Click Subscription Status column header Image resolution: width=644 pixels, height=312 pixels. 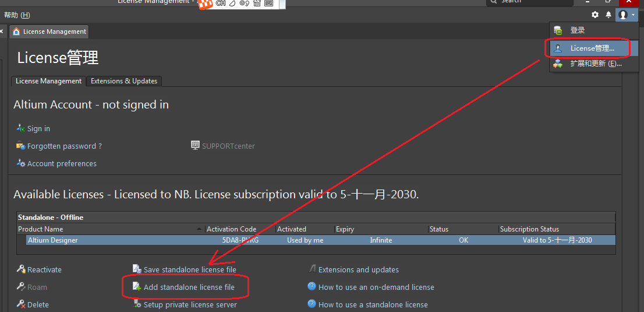click(557, 229)
